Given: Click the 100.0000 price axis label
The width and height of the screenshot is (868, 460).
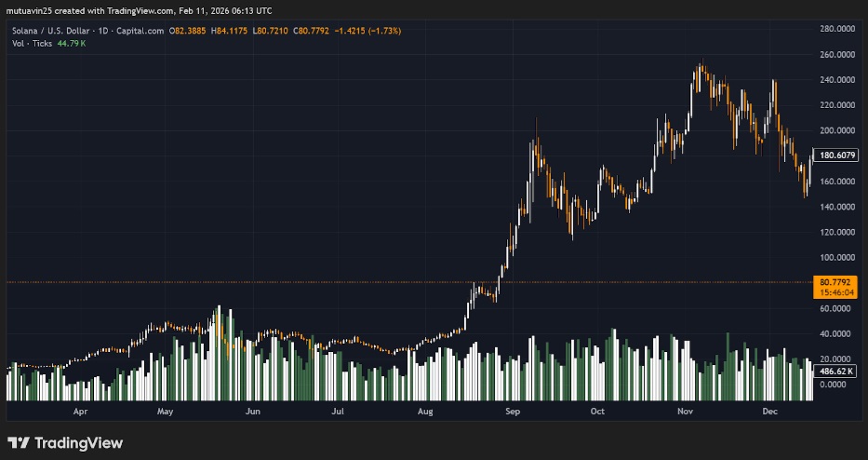Looking at the screenshot, I should pyautogui.click(x=837, y=258).
